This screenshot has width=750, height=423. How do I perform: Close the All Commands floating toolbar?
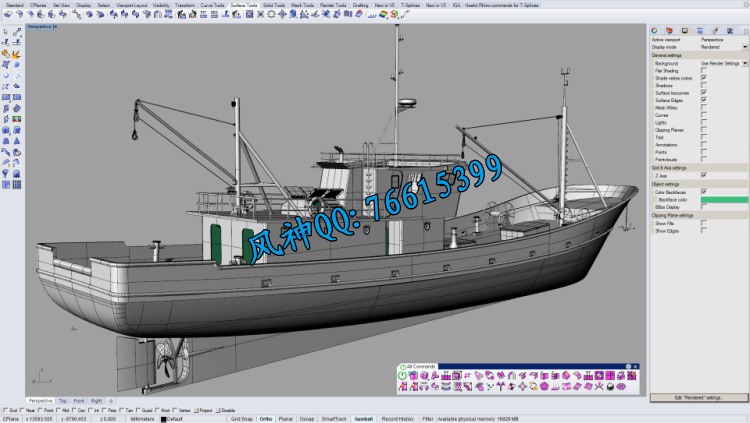[x=635, y=367]
